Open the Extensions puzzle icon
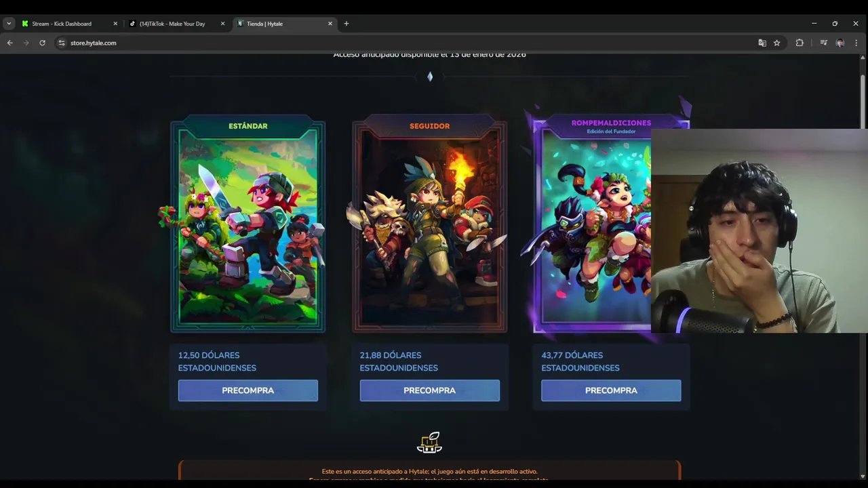Screen dimensions: 868x488 point(800,43)
